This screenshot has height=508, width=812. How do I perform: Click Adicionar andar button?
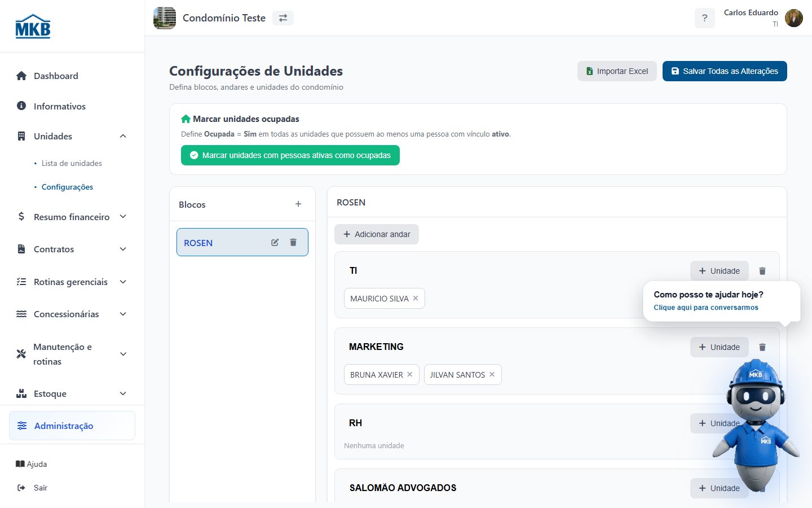click(x=377, y=234)
